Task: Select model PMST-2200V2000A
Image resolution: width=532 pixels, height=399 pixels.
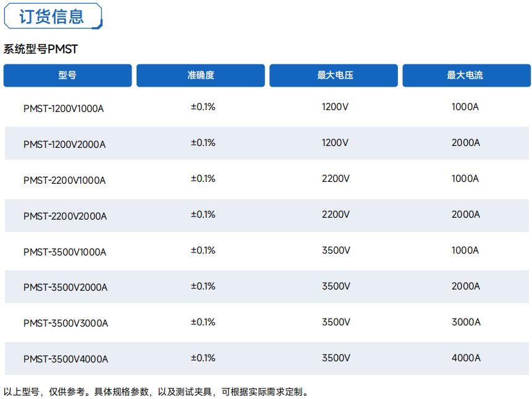Action: point(65,217)
